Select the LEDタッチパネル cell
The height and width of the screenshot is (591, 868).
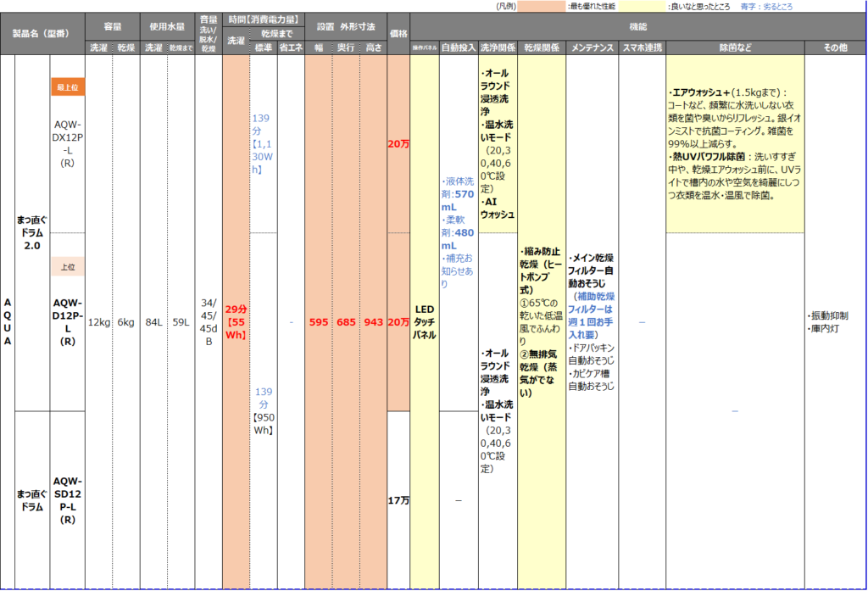point(424,322)
